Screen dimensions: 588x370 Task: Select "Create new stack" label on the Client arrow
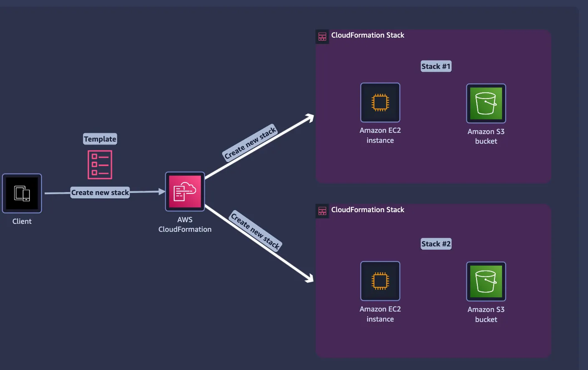pyautogui.click(x=100, y=193)
